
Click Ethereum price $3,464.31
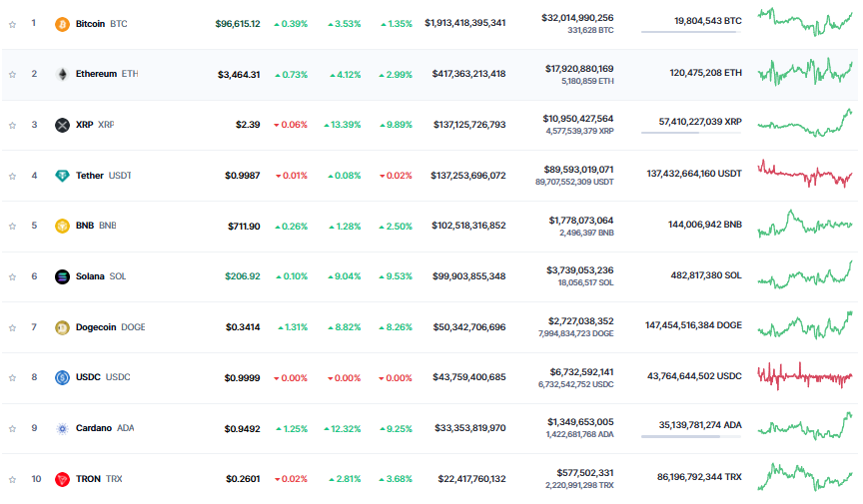point(239,74)
